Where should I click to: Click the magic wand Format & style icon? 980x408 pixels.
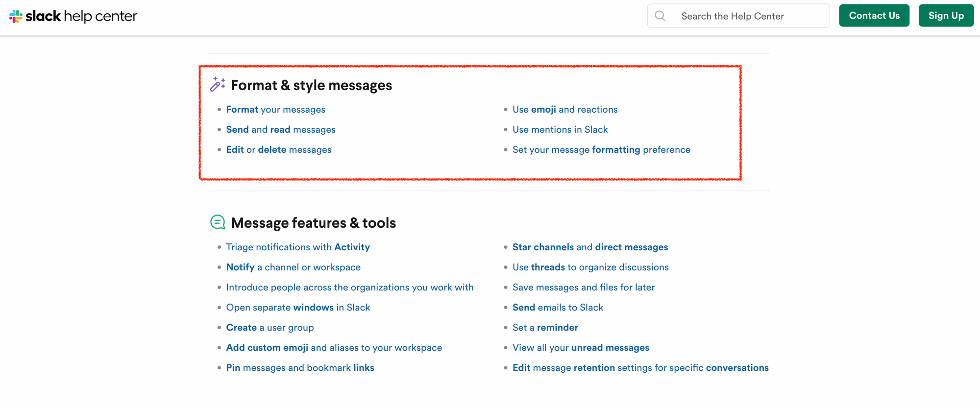point(218,84)
